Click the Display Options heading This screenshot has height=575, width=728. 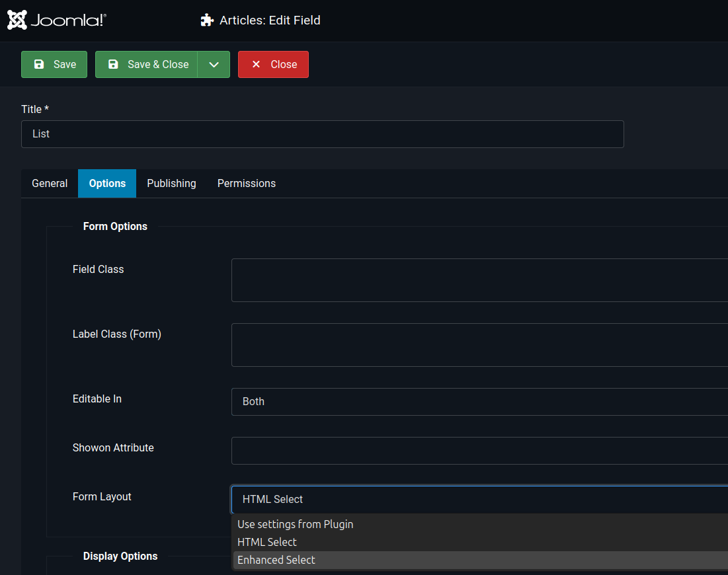tap(120, 556)
